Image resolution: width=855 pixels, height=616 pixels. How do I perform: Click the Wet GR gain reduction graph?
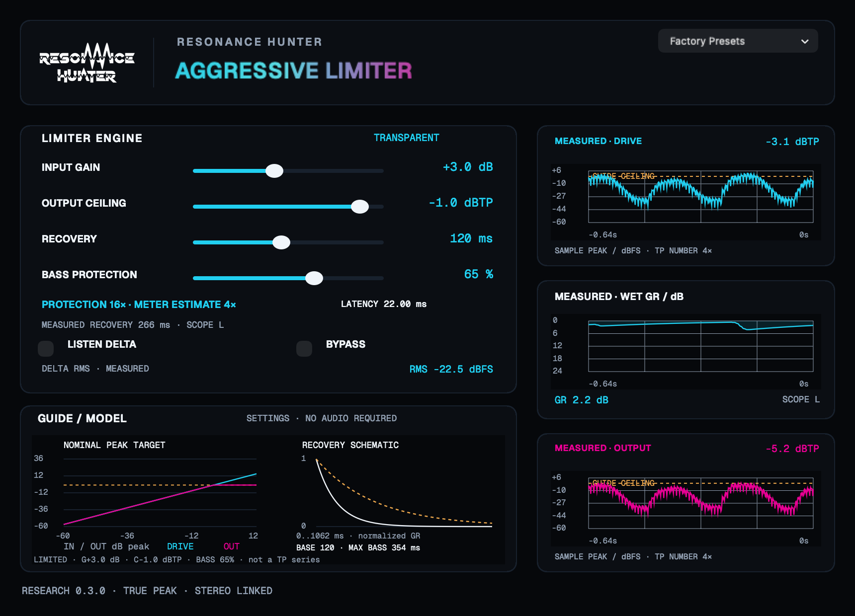pyautogui.click(x=701, y=346)
